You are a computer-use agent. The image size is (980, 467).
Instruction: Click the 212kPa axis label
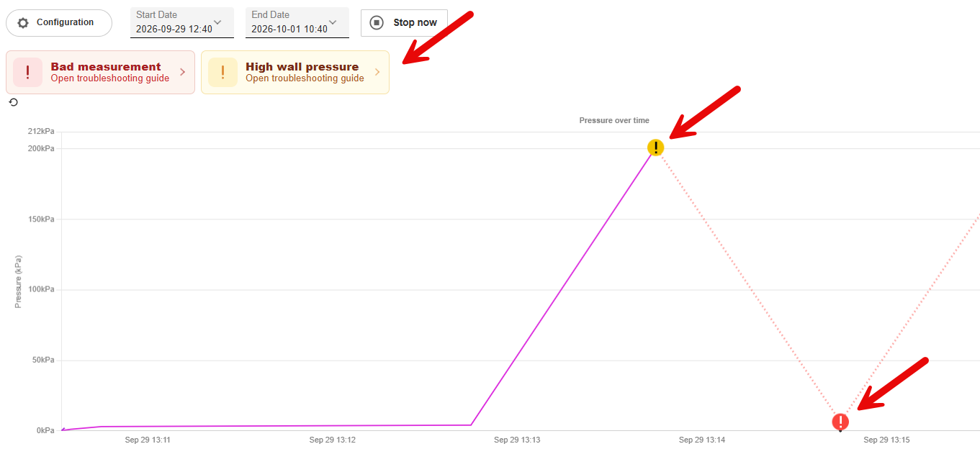click(x=41, y=132)
